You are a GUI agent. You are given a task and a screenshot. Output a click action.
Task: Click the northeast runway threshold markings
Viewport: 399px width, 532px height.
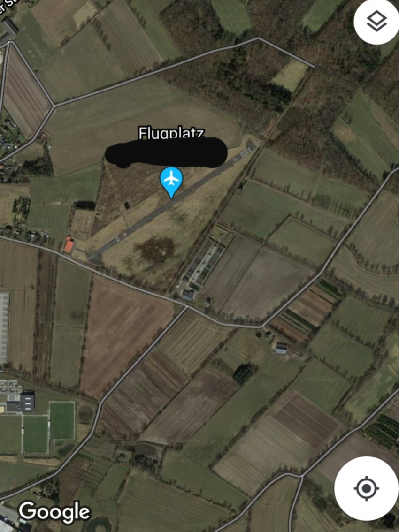(240, 156)
